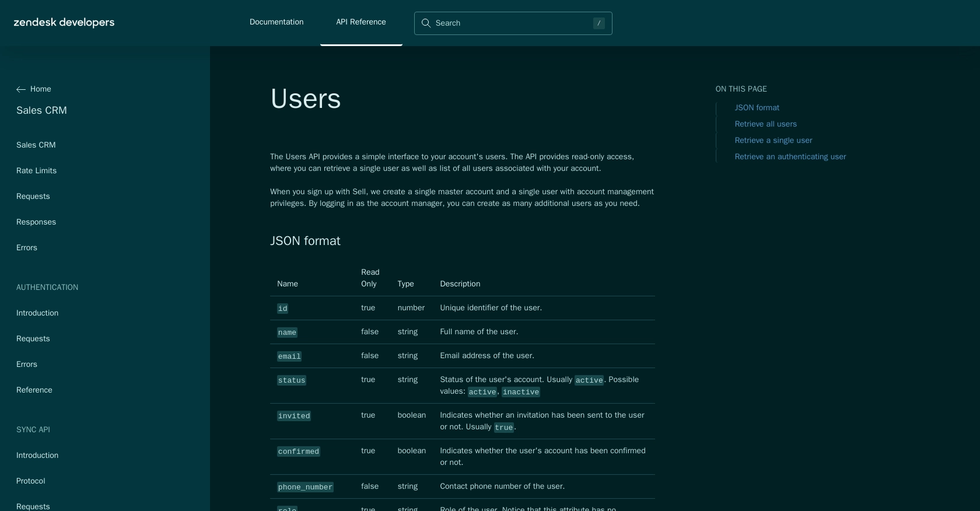Image resolution: width=980 pixels, height=511 pixels.
Task: Click the Read Only column header
Action: point(370,278)
